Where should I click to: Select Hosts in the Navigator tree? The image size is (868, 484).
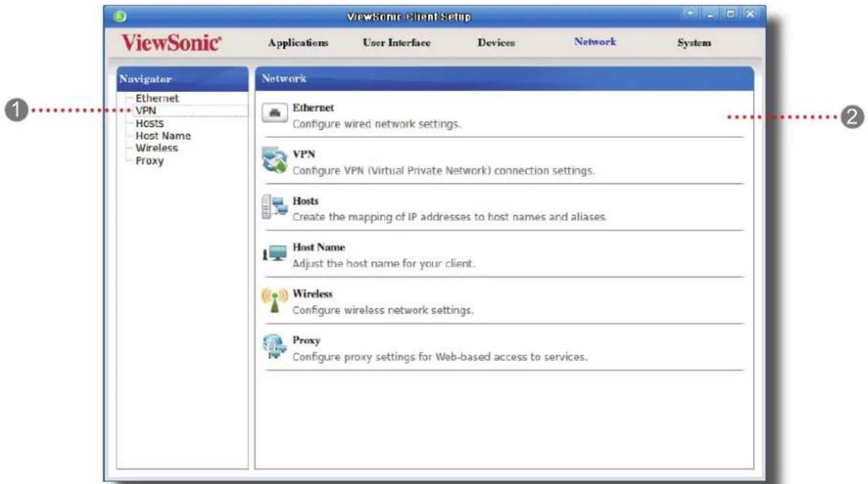pos(149,123)
